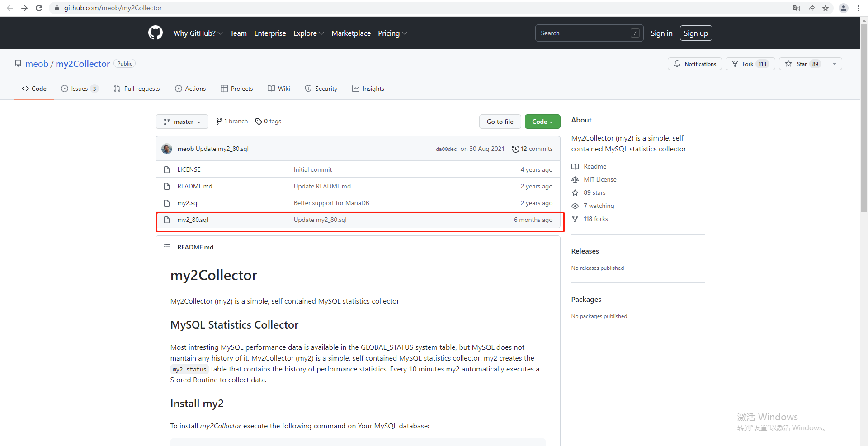Switch to the Insights tab
The height and width of the screenshot is (446, 868).
pos(368,89)
